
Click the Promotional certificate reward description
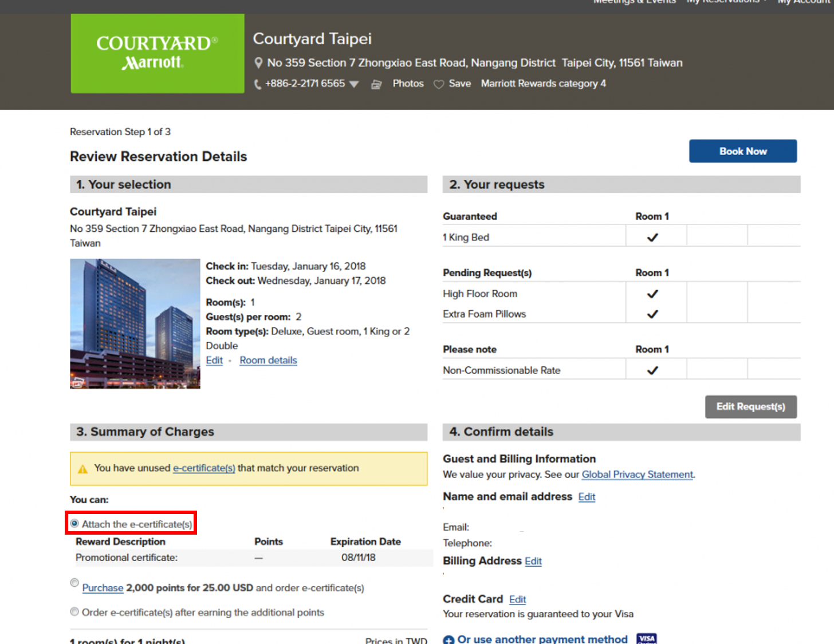click(127, 558)
